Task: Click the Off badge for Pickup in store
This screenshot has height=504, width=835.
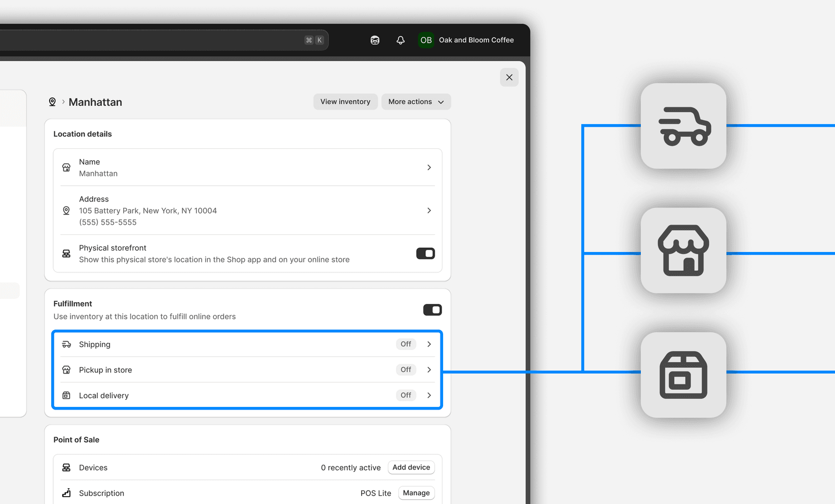Action: pos(406,369)
